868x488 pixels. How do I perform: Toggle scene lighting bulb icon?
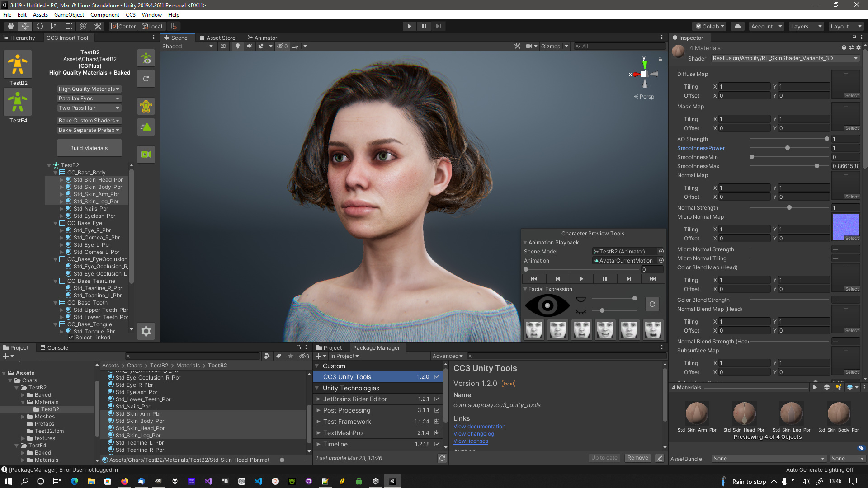tap(238, 46)
